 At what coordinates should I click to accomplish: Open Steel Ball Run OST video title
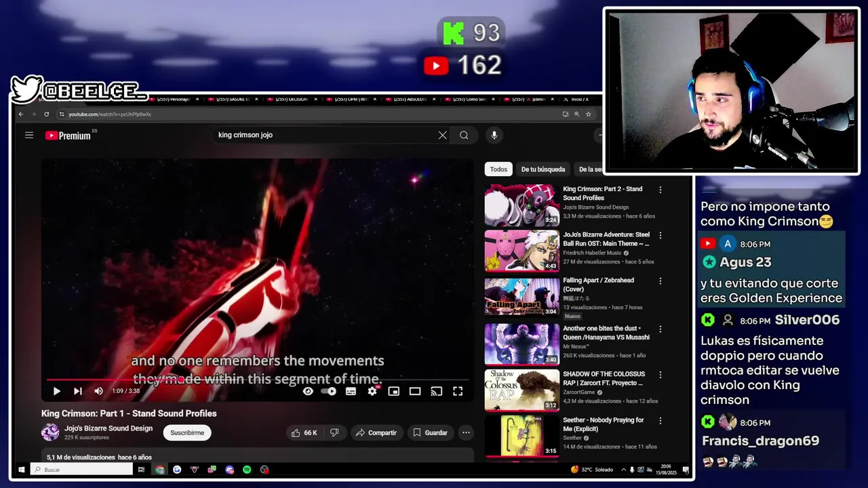[606, 239]
